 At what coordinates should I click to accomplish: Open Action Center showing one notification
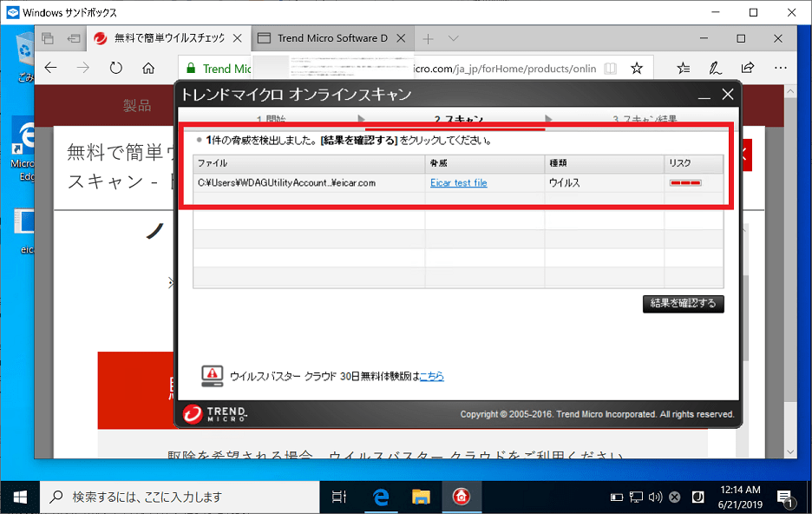[x=787, y=497]
